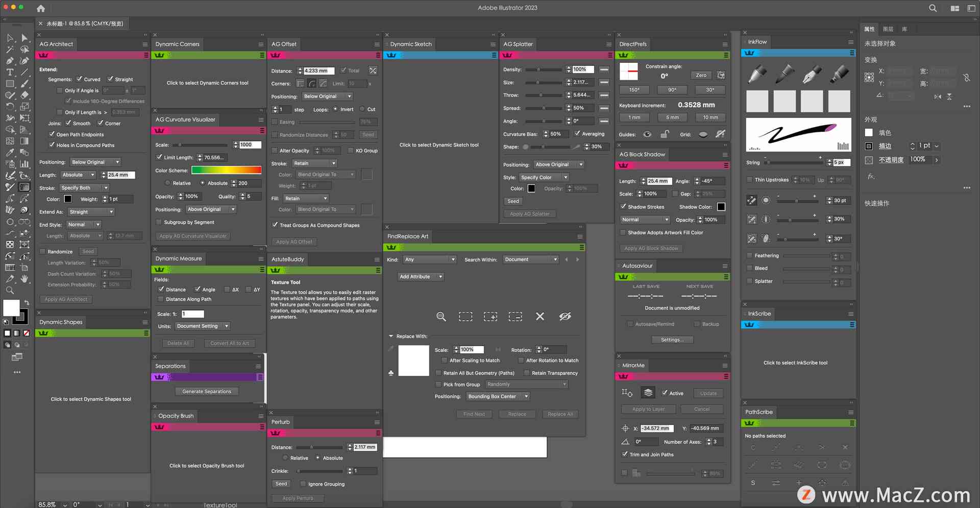Switch to the 库 tab
Viewport: 980px width, 508px height.
click(x=904, y=29)
